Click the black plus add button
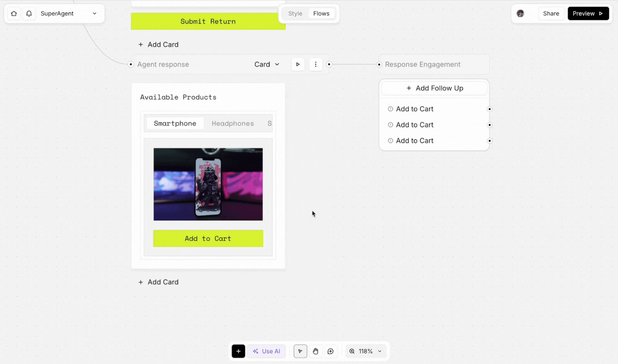The image size is (618, 364). point(238,351)
